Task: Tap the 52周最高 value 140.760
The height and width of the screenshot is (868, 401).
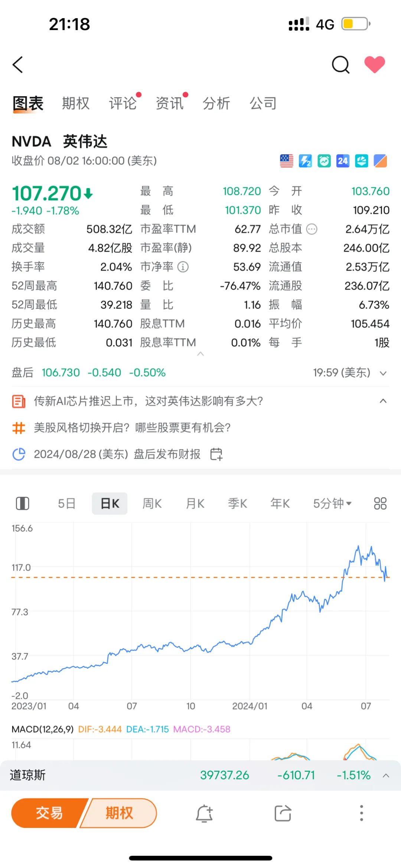Action: [113, 286]
